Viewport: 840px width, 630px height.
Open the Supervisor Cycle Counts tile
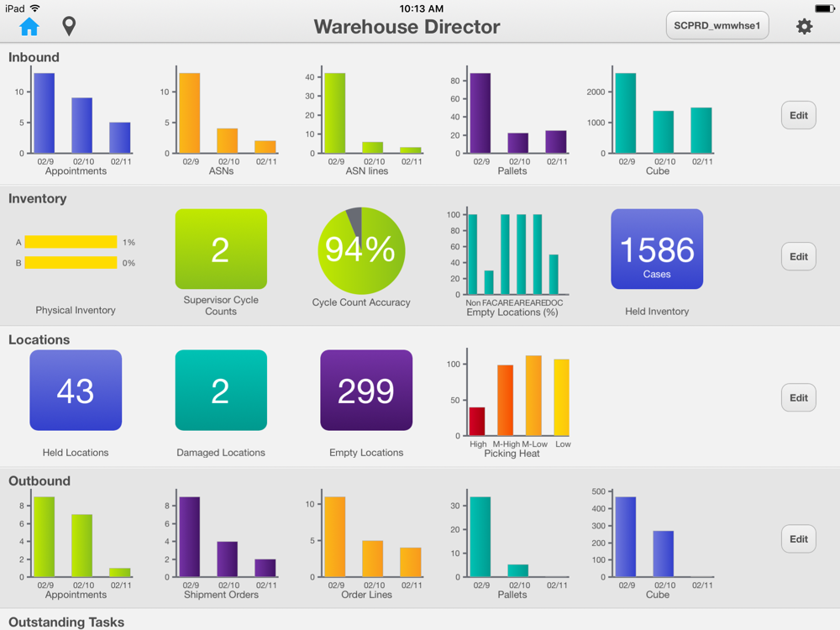tap(221, 249)
